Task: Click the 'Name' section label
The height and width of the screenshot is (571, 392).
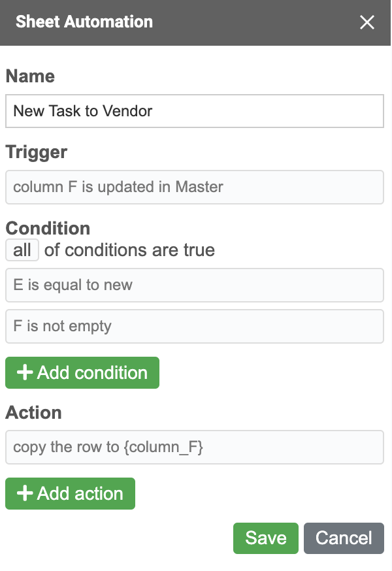Action: 30,76
